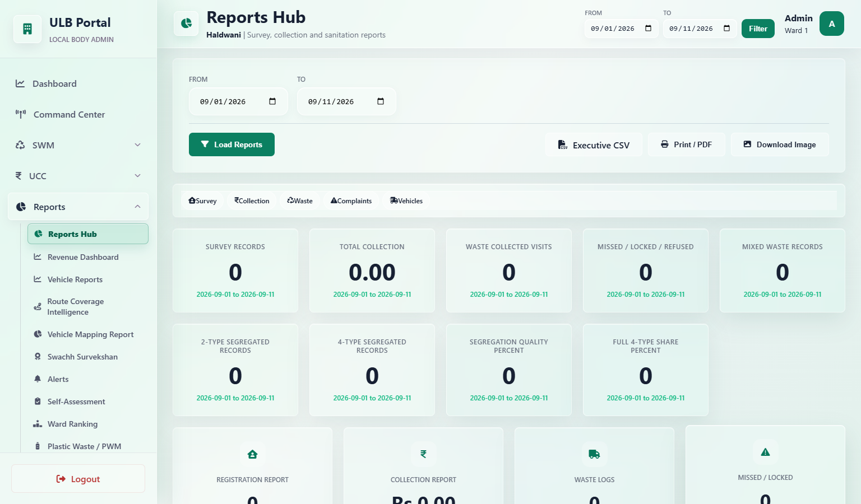The width and height of the screenshot is (861, 504).
Task: Expand the UCC menu chevron
Action: (137, 176)
